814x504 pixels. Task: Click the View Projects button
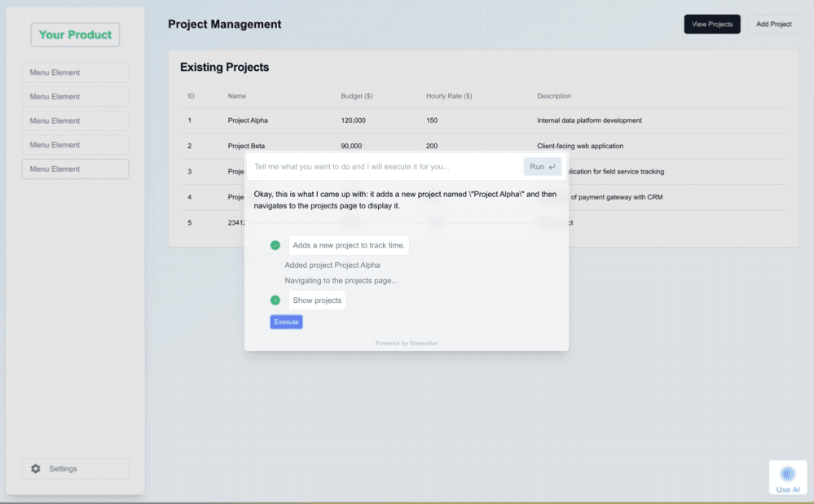click(x=711, y=24)
